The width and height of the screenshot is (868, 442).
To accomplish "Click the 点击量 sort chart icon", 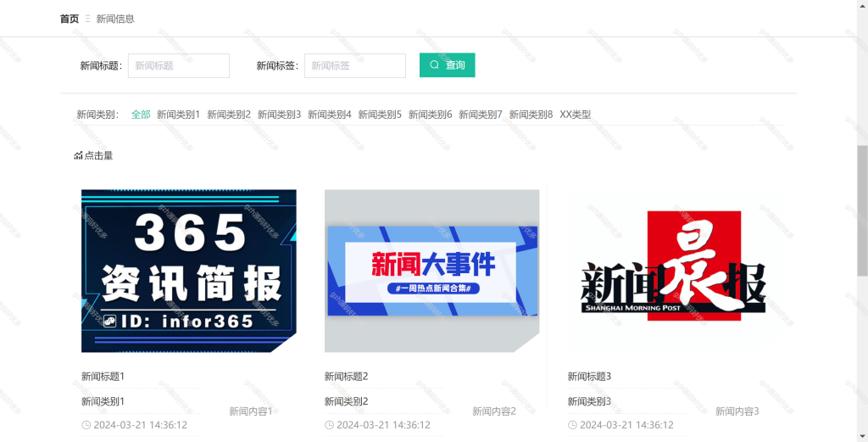I will (x=78, y=155).
